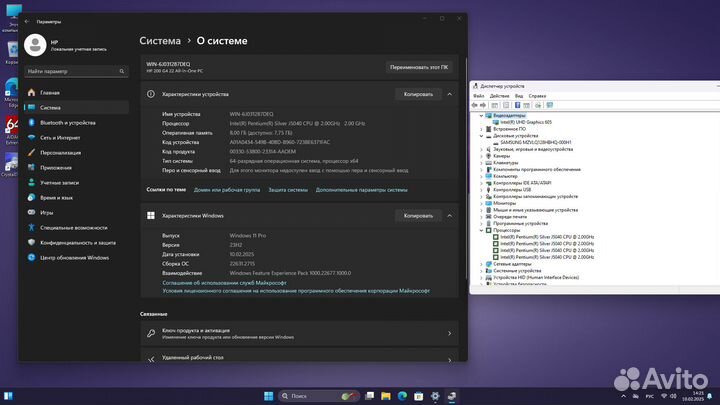Copy Windows specs with 'Копировать' button

[x=418, y=215]
